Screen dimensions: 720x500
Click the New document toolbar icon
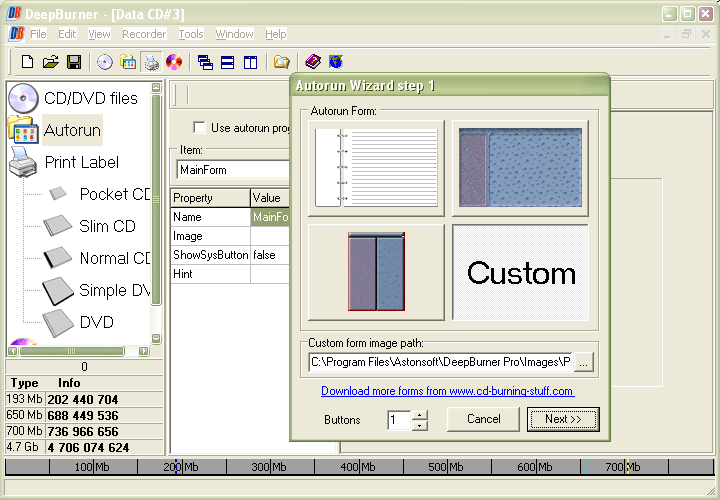coord(28,62)
